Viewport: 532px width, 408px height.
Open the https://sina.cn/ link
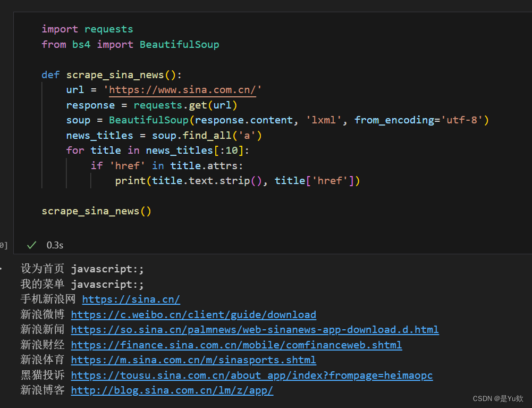[131, 299]
